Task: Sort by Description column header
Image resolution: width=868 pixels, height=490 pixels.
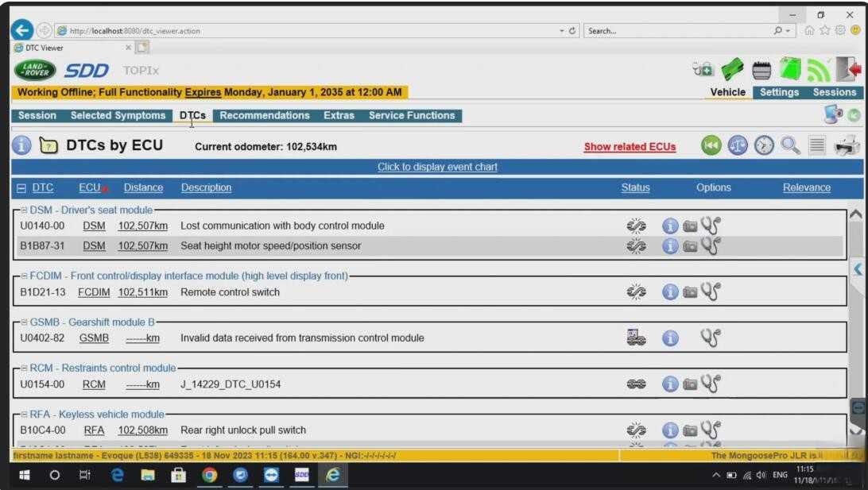Action: pyautogui.click(x=206, y=187)
